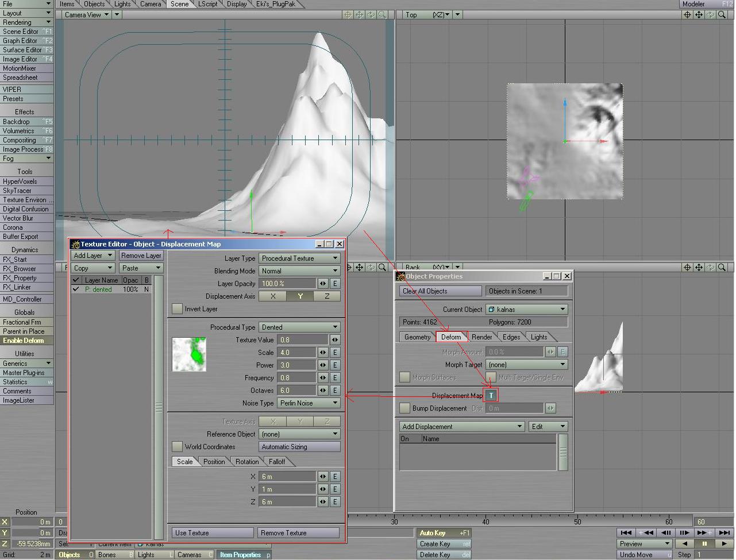The width and height of the screenshot is (736, 560).
Task: Open Add Displacement dropdown
Action: pyautogui.click(x=463, y=427)
